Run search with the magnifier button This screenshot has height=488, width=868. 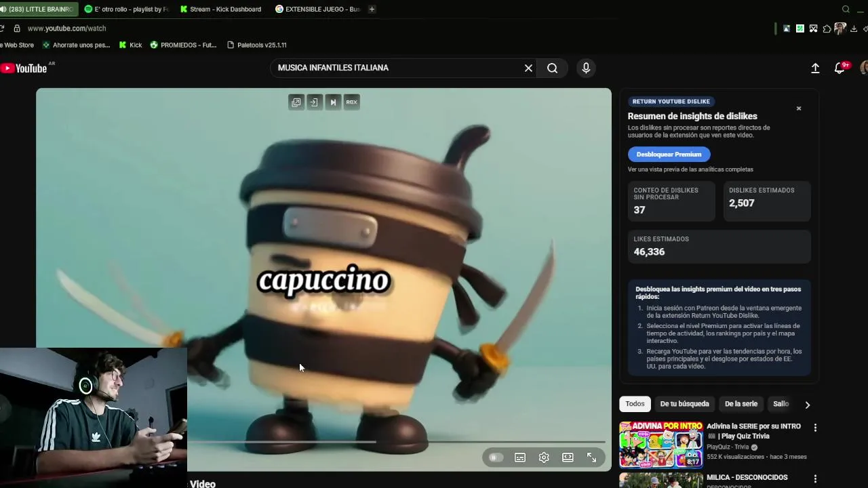553,68
